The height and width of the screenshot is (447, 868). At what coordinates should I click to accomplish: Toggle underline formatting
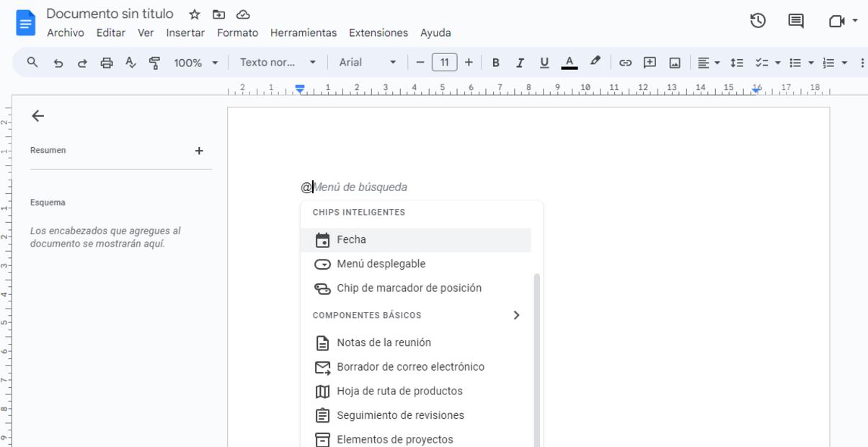pos(544,63)
